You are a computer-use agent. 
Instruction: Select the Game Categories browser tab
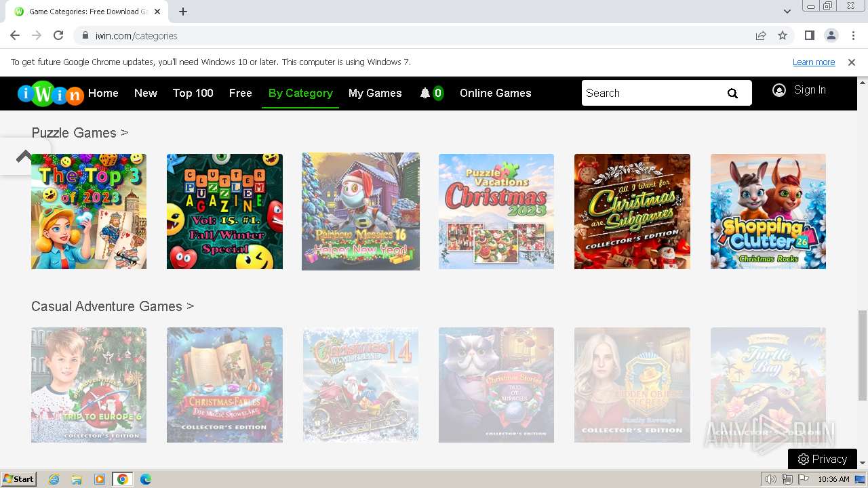[88, 12]
